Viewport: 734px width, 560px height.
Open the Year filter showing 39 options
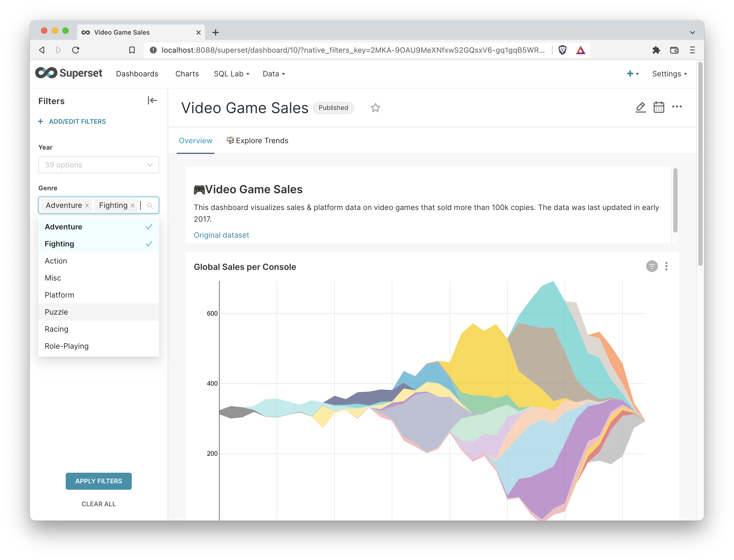coord(99,165)
